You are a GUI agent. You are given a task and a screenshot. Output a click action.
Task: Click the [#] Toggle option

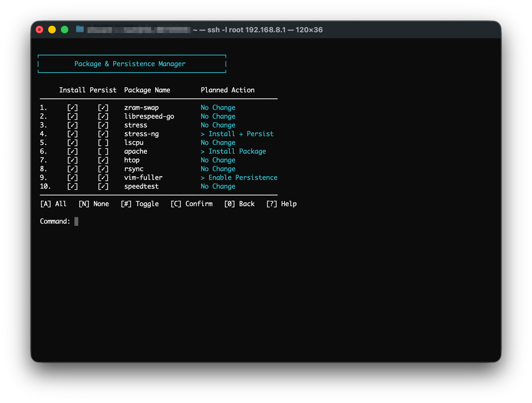pyautogui.click(x=140, y=204)
